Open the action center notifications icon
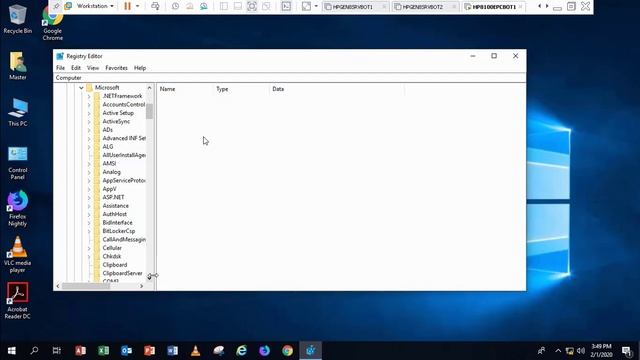The image size is (640, 360). coord(627,351)
